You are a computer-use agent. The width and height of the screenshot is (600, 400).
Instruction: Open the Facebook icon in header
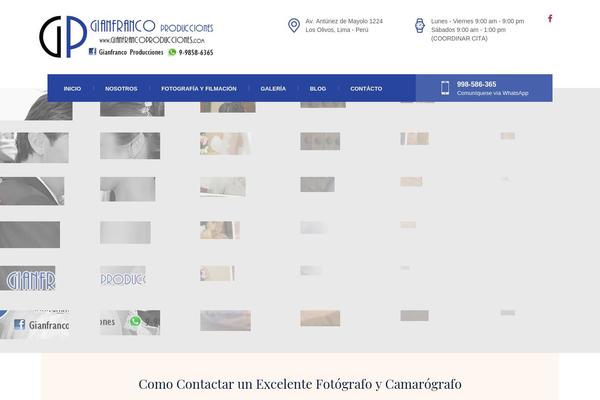(550, 18)
